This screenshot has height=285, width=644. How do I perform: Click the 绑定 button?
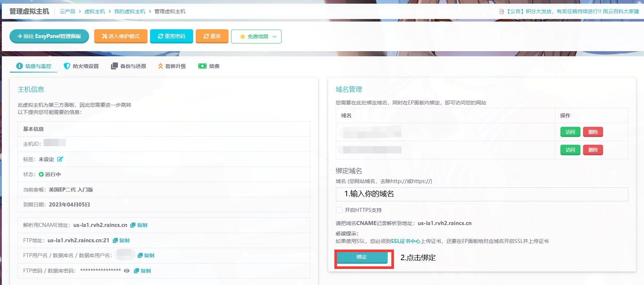(x=362, y=257)
